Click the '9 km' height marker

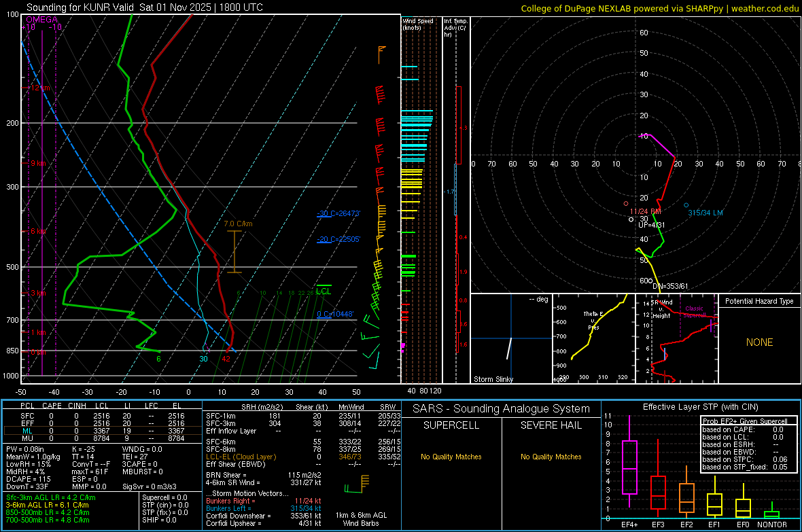point(38,163)
